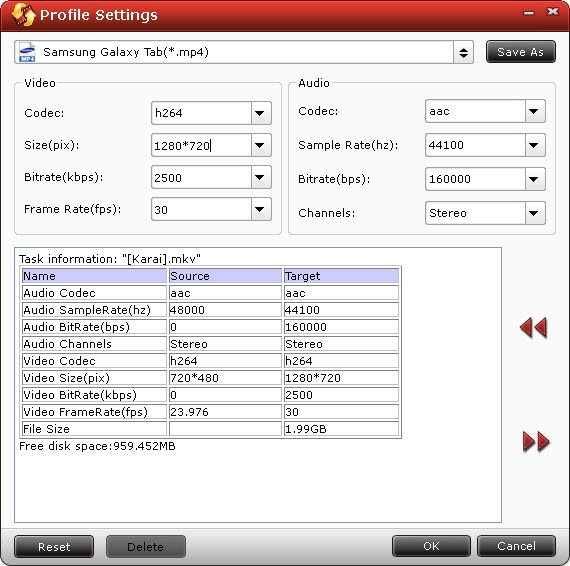Click the red double right arrow icon
Screen dimensions: 570x566
(536, 442)
